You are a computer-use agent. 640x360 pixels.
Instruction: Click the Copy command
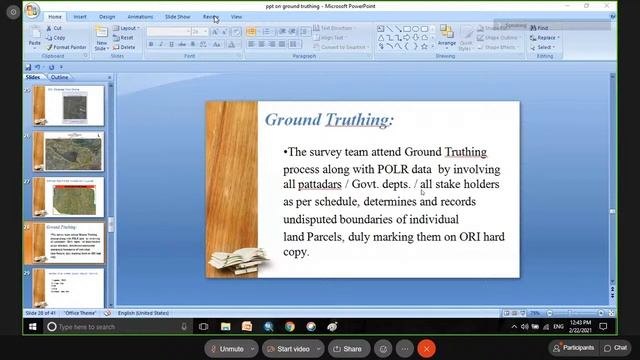tap(56, 38)
